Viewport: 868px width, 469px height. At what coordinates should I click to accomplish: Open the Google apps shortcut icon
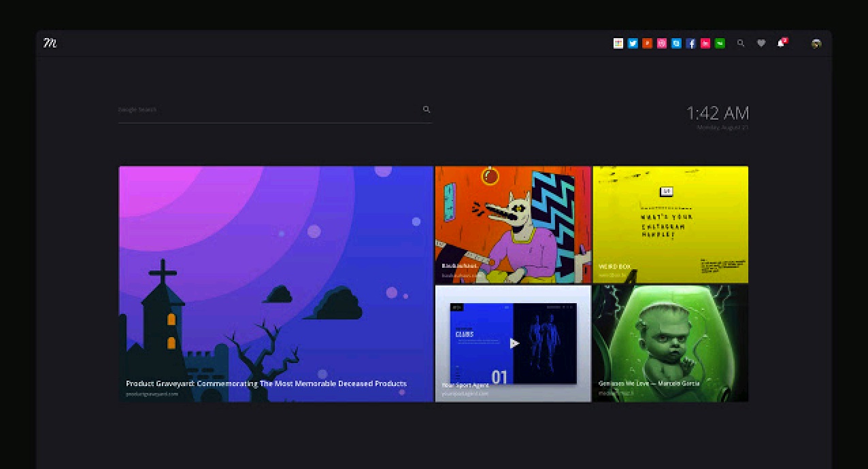(x=618, y=44)
